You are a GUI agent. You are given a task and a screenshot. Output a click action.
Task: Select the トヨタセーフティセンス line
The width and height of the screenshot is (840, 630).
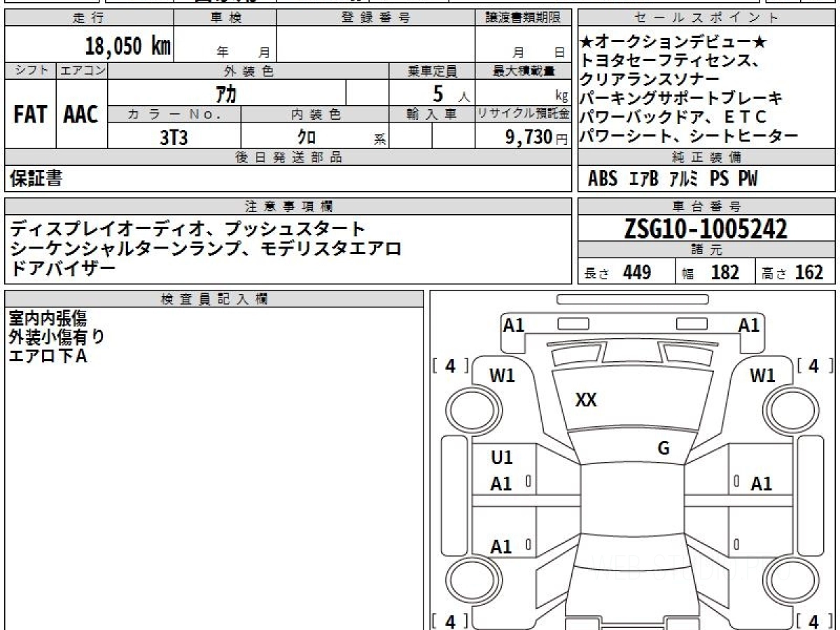[x=670, y=61]
